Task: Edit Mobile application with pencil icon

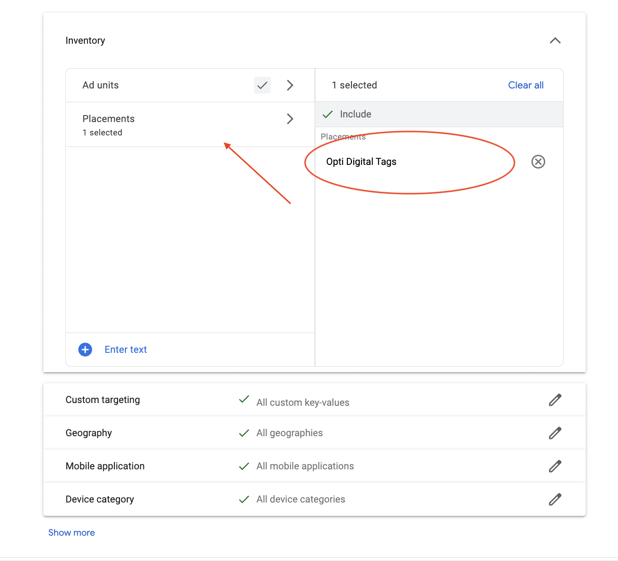Action: (x=555, y=466)
